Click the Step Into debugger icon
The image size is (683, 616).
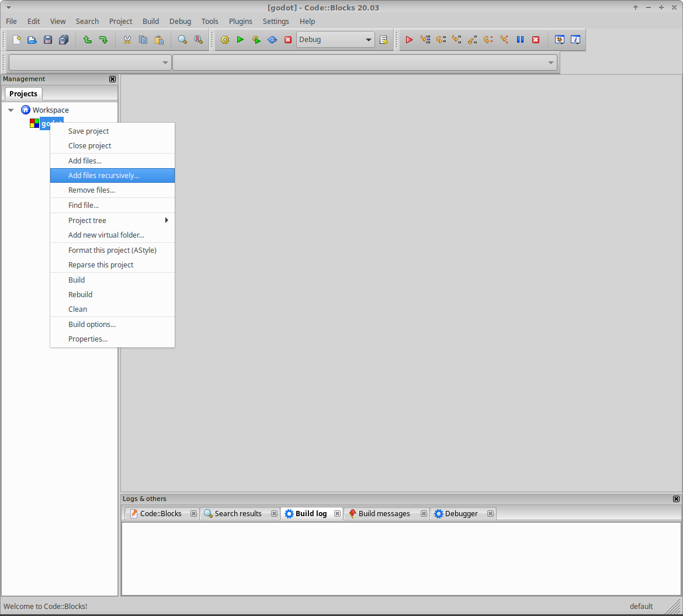pyautogui.click(x=456, y=40)
